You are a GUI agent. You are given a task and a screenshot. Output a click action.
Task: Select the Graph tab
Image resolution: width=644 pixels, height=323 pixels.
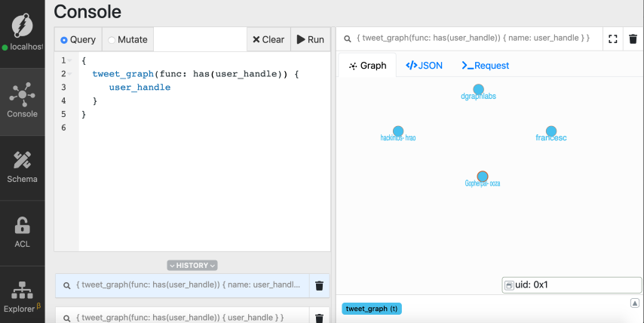point(367,66)
